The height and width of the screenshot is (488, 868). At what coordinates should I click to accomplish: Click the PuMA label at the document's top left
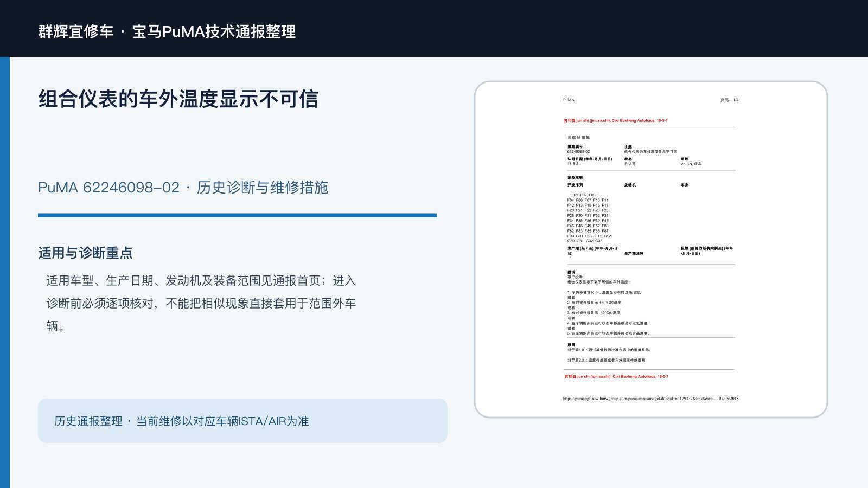click(x=569, y=100)
